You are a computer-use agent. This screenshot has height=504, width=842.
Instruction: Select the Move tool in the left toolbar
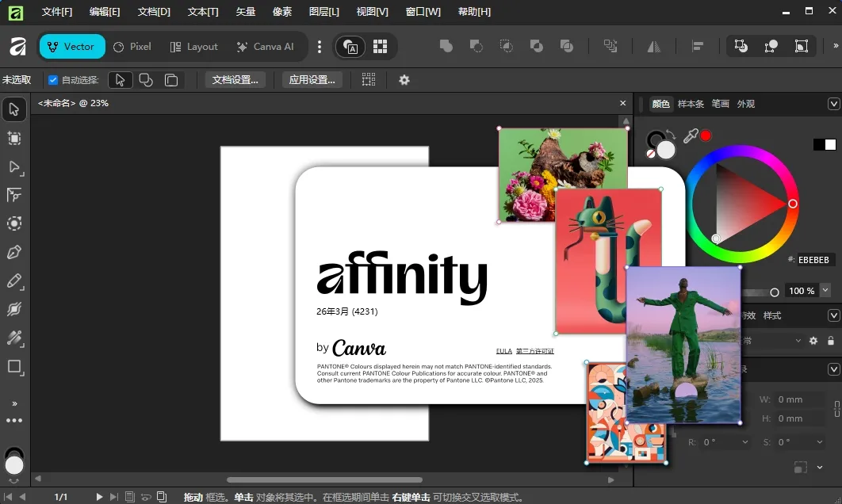pyautogui.click(x=13, y=109)
